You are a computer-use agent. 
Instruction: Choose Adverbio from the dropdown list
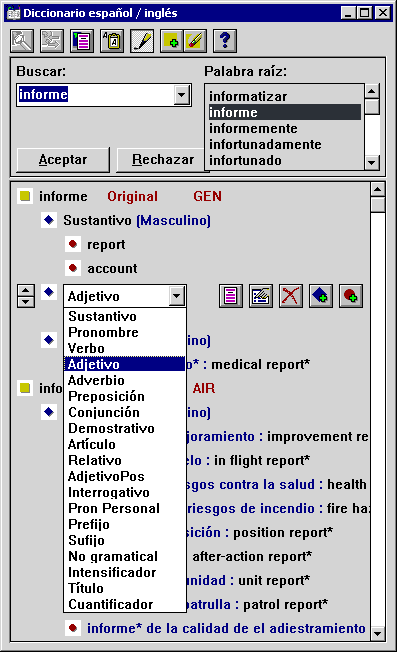124,380
